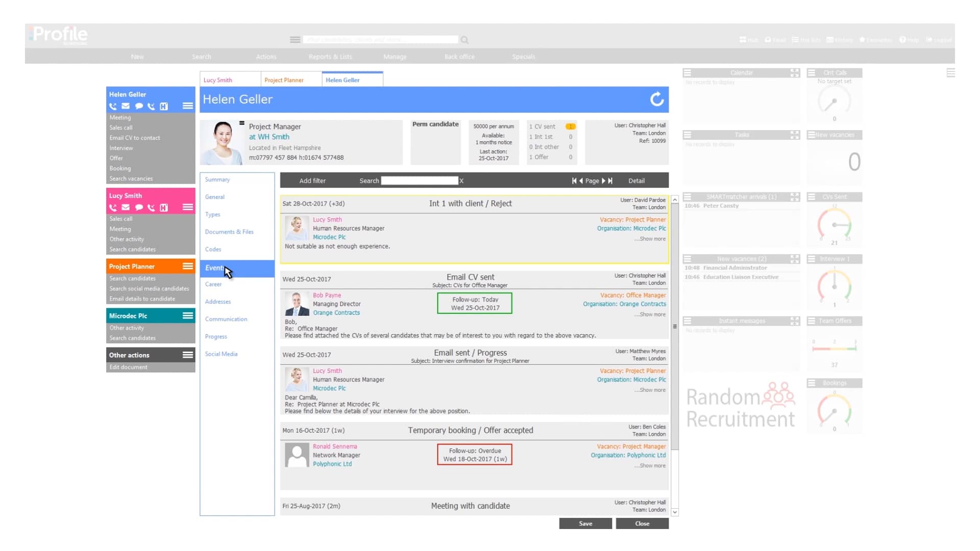The height and width of the screenshot is (551, 980).
Task: Click inside the events Search input field
Action: (x=419, y=181)
